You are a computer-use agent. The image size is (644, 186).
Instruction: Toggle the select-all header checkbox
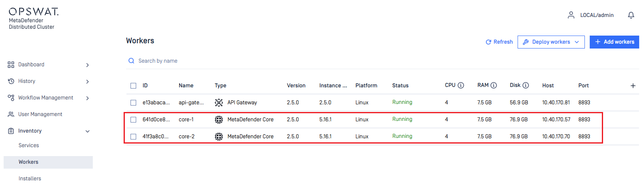[133, 86]
